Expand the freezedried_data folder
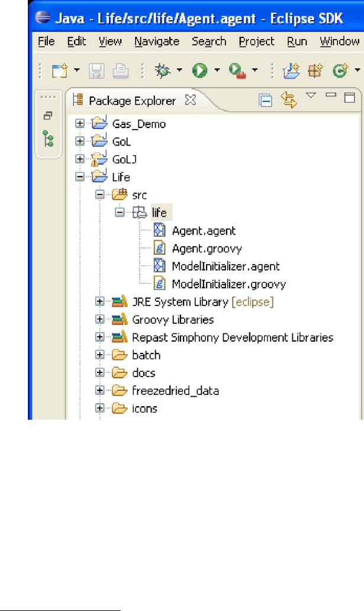The height and width of the screenshot is (611, 364). pos(100,390)
